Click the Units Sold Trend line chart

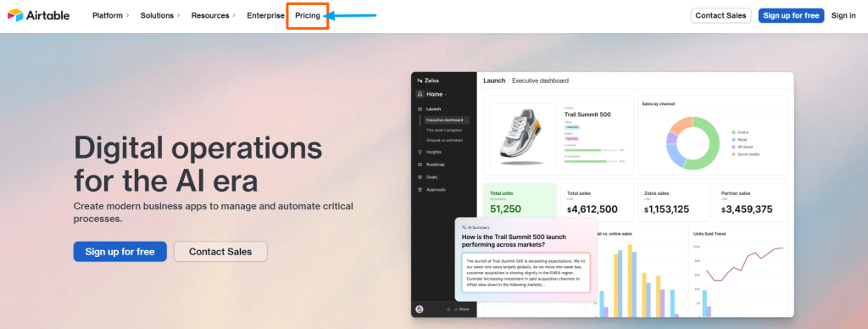click(x=744, y=265)
